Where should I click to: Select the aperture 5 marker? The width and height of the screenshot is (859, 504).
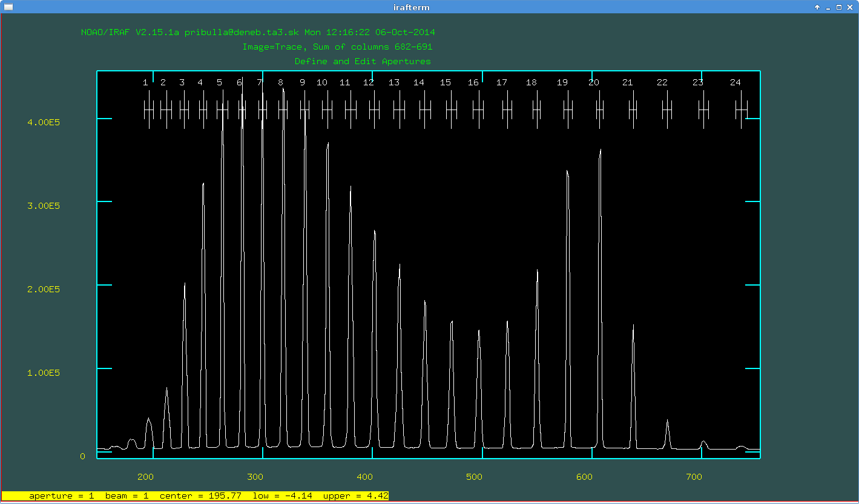[223, 110]
